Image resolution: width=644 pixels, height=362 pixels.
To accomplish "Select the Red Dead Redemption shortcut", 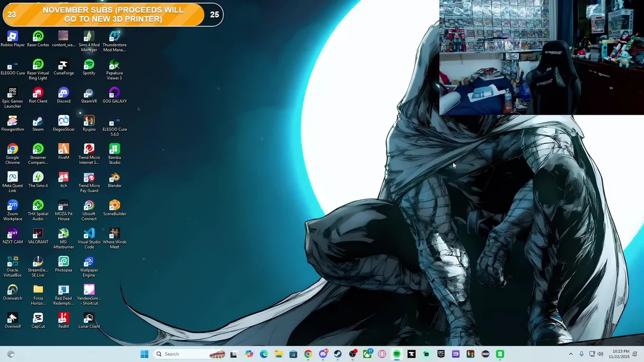I will tap(63, 295).
